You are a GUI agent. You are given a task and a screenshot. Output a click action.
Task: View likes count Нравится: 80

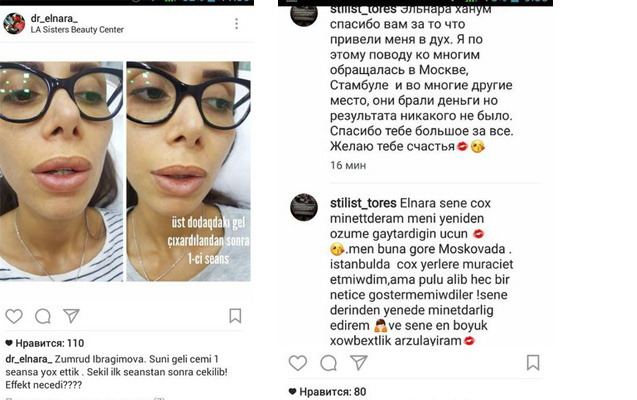327,392
